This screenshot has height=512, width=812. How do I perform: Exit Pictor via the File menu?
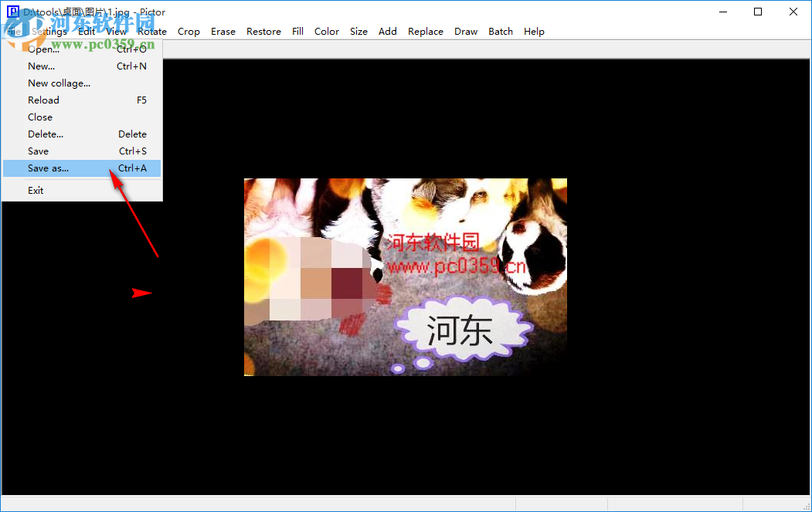pos(35,190)
